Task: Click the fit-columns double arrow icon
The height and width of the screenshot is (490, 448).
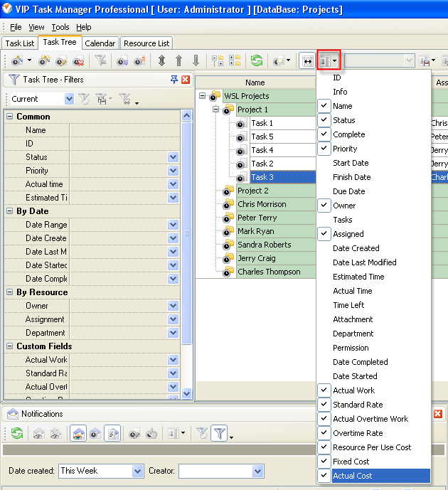Action: [307, 61]
